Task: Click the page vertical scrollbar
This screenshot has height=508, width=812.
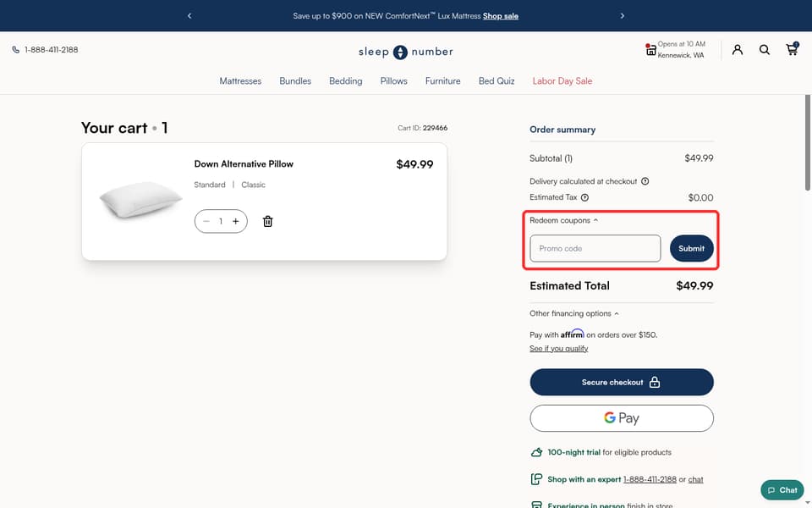Action: pos(807,143)
